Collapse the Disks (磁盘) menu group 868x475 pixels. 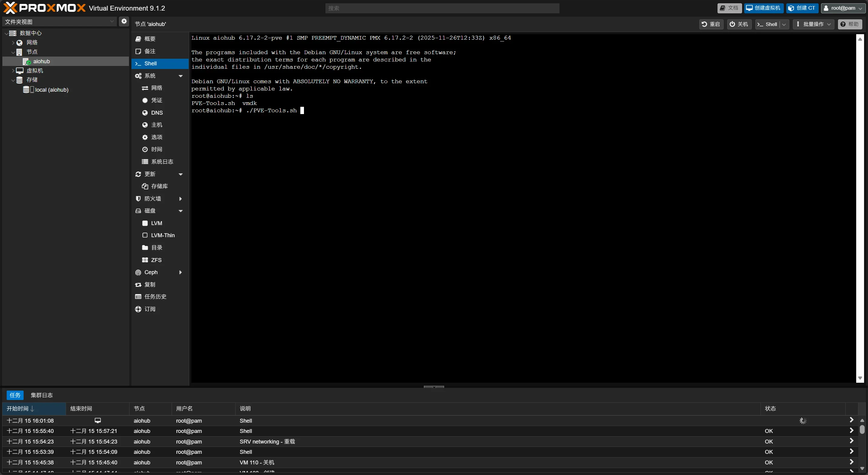coord(181,211)
